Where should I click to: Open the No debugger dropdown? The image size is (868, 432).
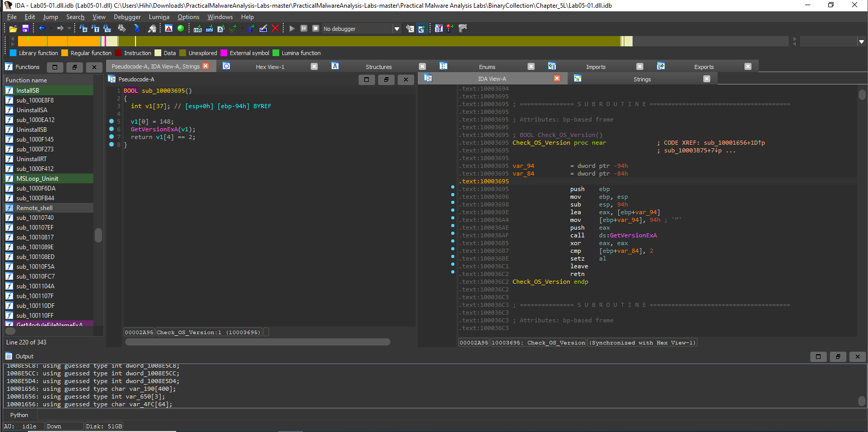397,29
